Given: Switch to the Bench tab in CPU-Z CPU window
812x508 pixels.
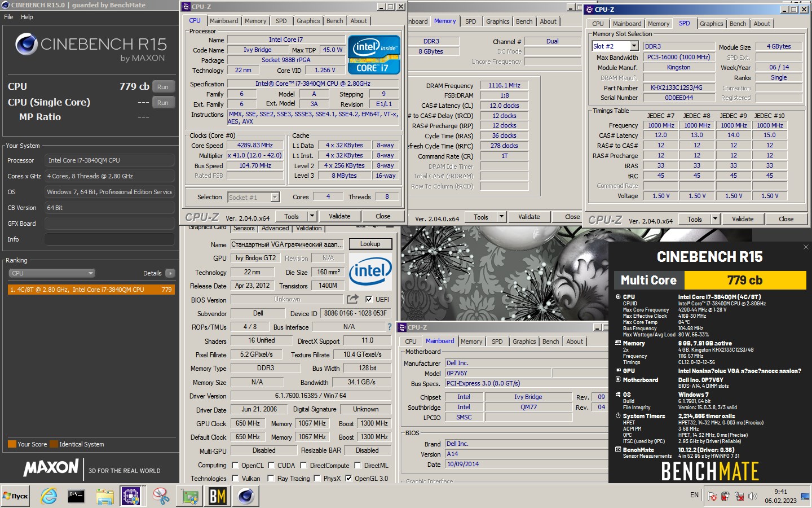Looking at the screenshot, I should coord(334,21).
